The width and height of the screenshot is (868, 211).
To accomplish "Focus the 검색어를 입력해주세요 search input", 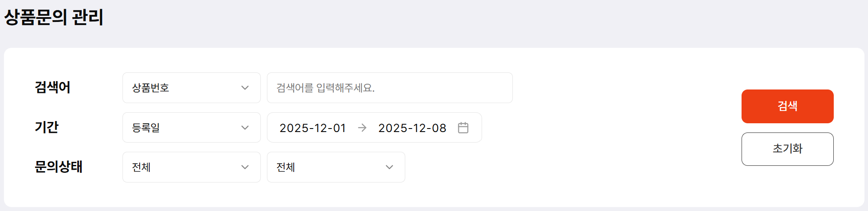I will coord(389,88).
